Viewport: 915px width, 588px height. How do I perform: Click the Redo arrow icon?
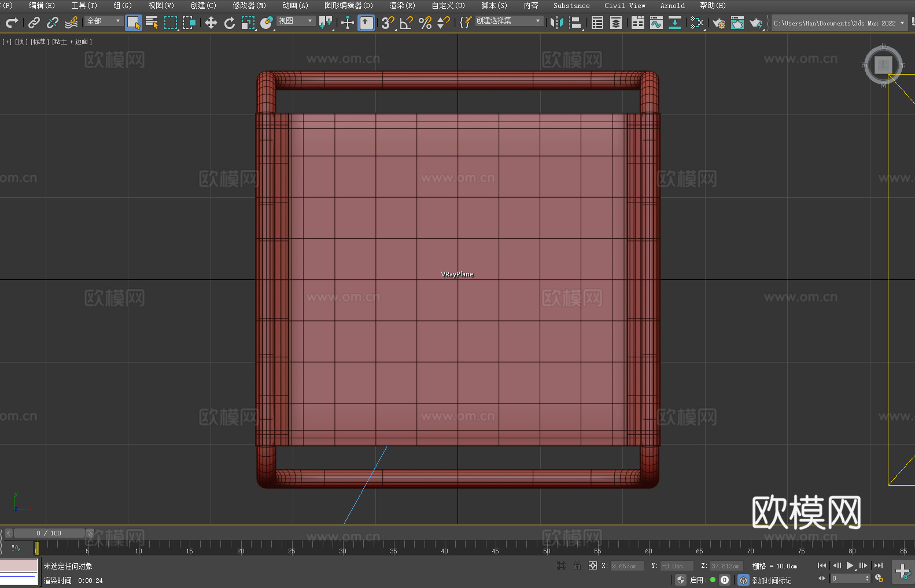(x=12, y=23)
